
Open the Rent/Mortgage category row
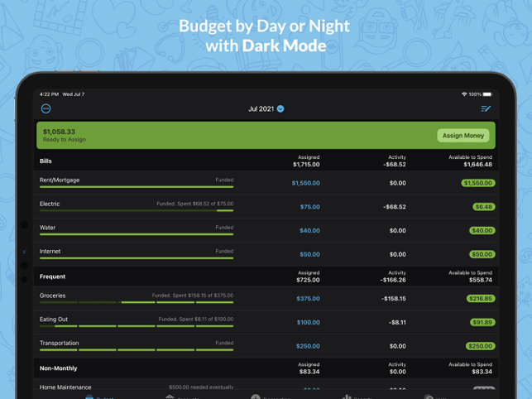tap(266, 183)
